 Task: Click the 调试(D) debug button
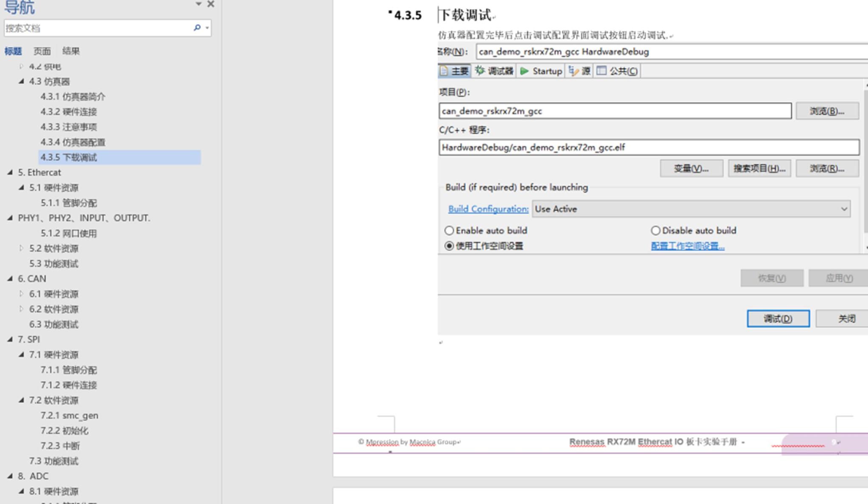(778, 318)
